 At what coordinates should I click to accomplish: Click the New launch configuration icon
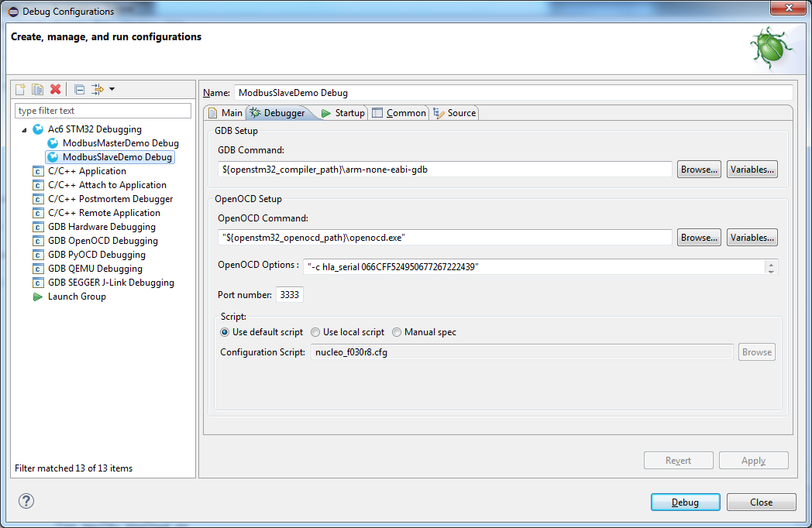pos(21,90)
